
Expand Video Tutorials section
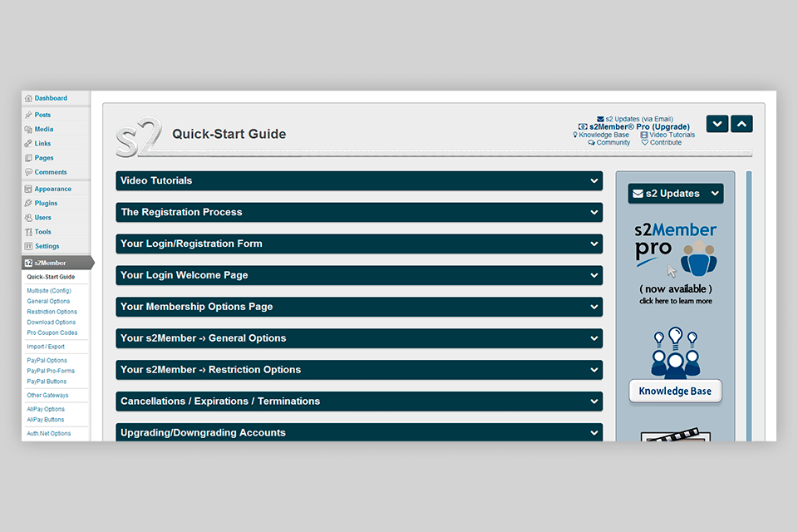click(359, 180)
